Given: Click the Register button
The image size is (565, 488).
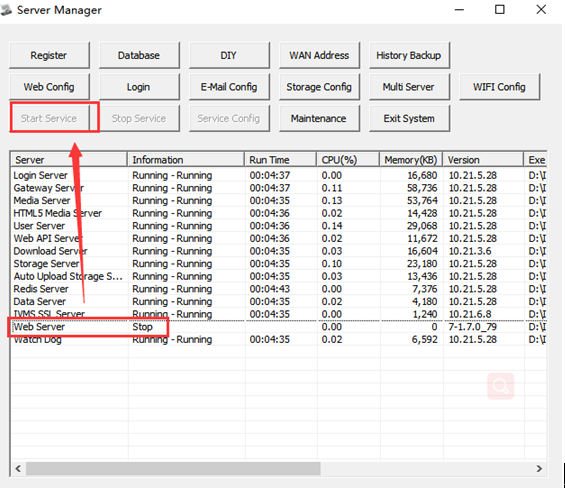Looking at the screenshot, I should (x=49, y=56).
